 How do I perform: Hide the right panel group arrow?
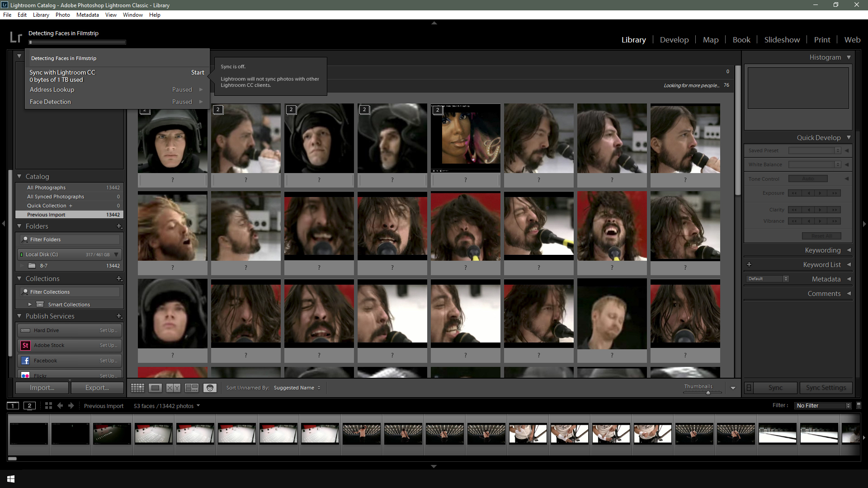[x=864, y=224]
